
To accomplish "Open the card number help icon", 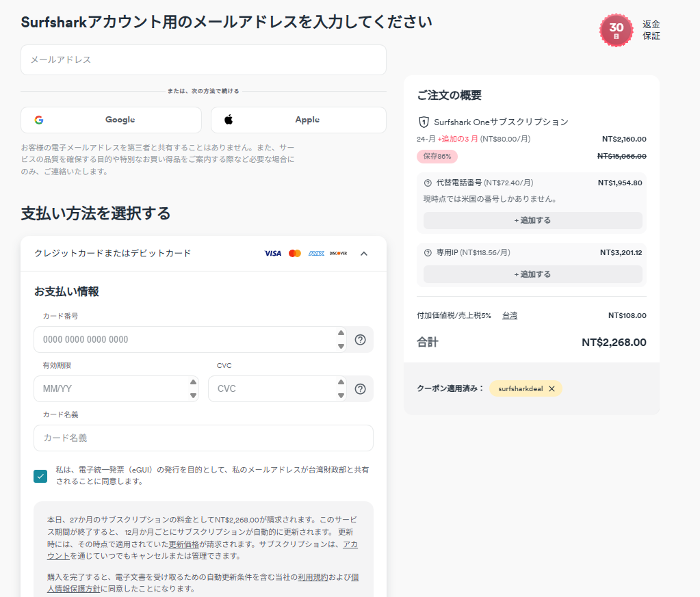I will [360, 339].
